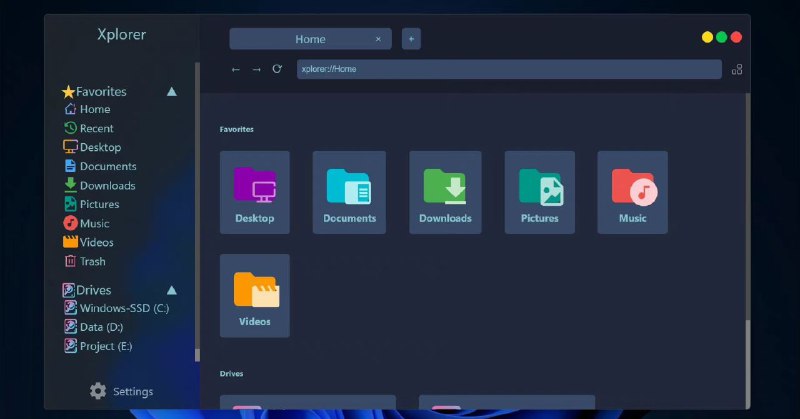The width and height of the screenshot is (800, 419).
Task: Open Settings with the gear icon
Action: 98,391
